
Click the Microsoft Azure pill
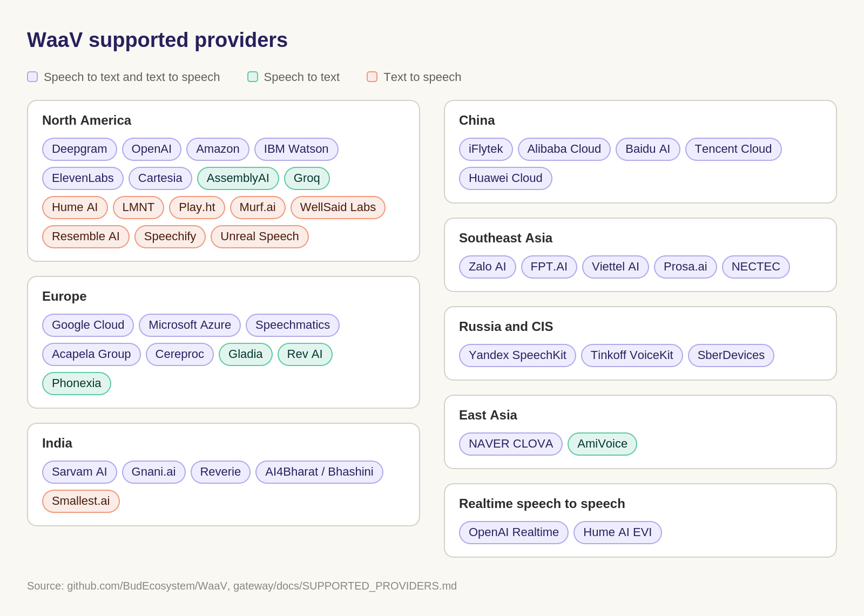(190, 325)
